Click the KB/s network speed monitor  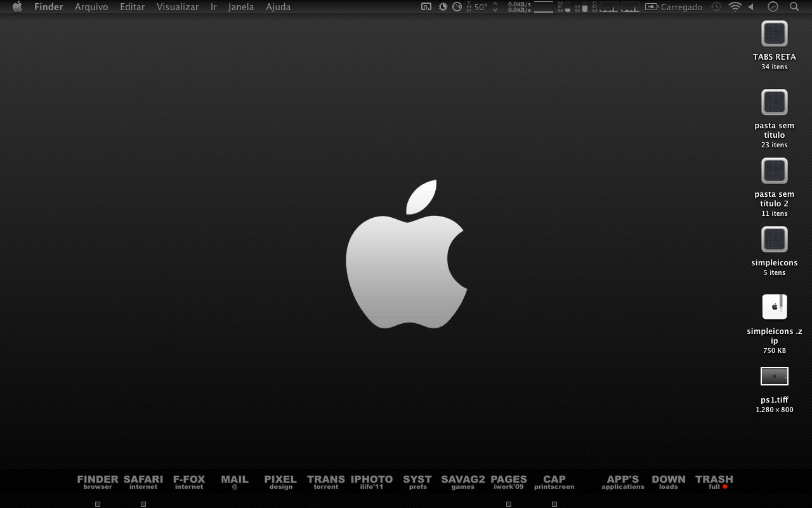pyautogui.click(x=531, y=7)
